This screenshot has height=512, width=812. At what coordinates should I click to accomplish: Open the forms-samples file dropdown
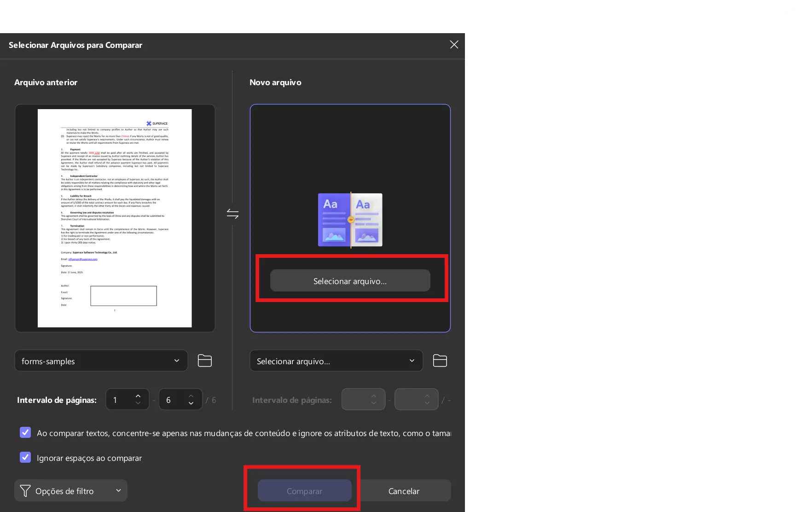pos(101,361)
